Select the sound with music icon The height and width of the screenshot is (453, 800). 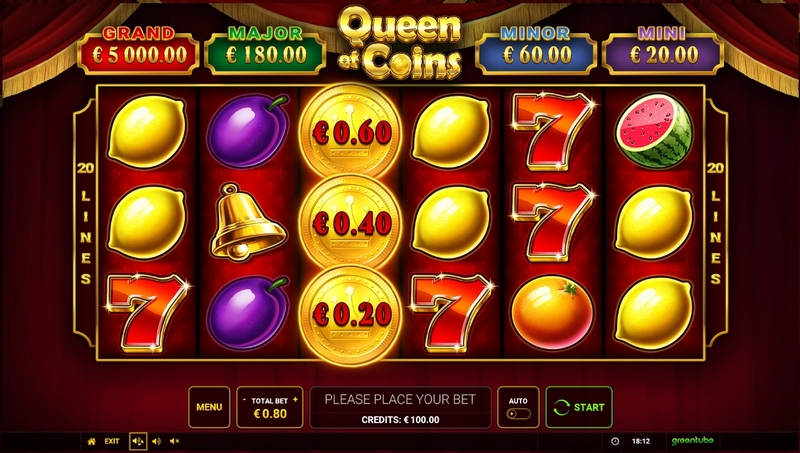click(138, 441)
